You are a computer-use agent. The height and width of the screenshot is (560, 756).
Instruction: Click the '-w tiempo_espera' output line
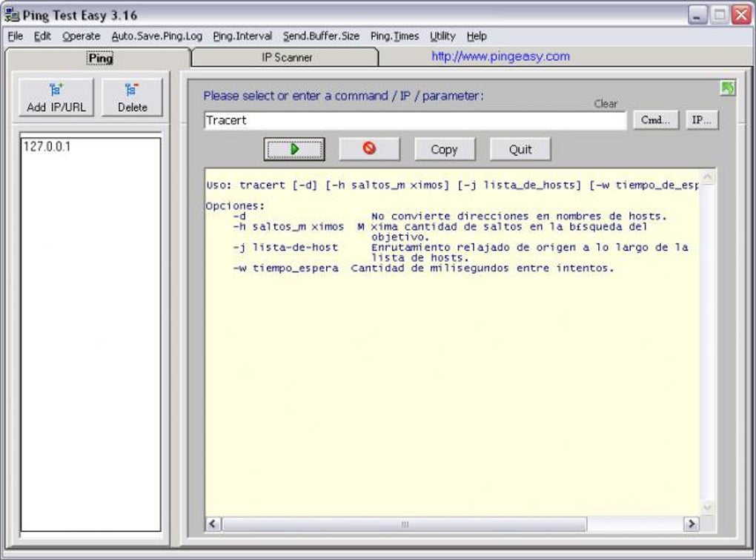click(x=423, y=269)
